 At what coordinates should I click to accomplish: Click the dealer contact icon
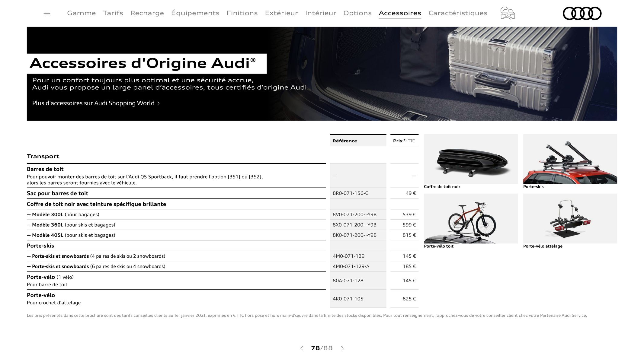tap(508, 13)
